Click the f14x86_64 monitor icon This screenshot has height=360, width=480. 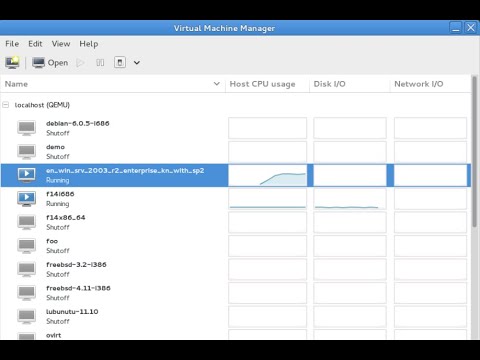(27, 222)
